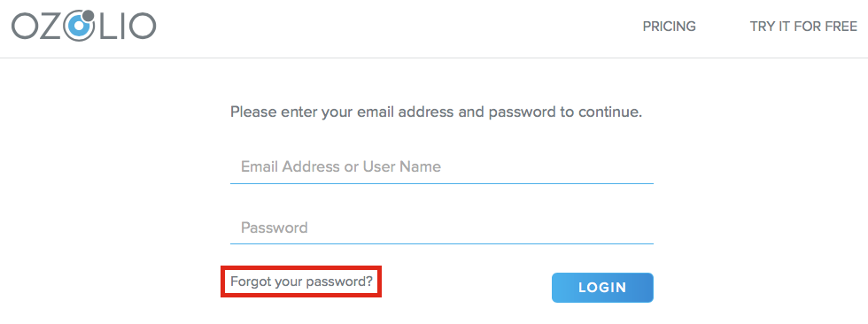
Task: Click the letter Z in the Ozolio logo
Action: click(x=52, y=27)
